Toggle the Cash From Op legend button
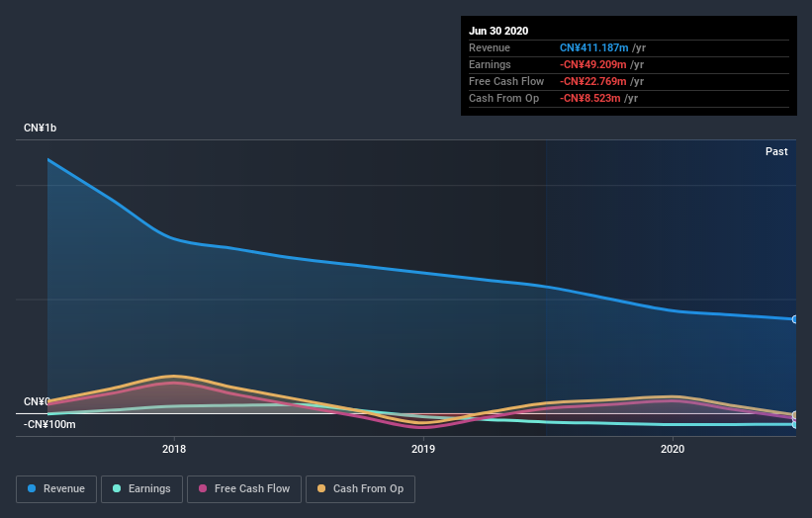Viewport: 812px width, 518px height. (x=360, y=489)
